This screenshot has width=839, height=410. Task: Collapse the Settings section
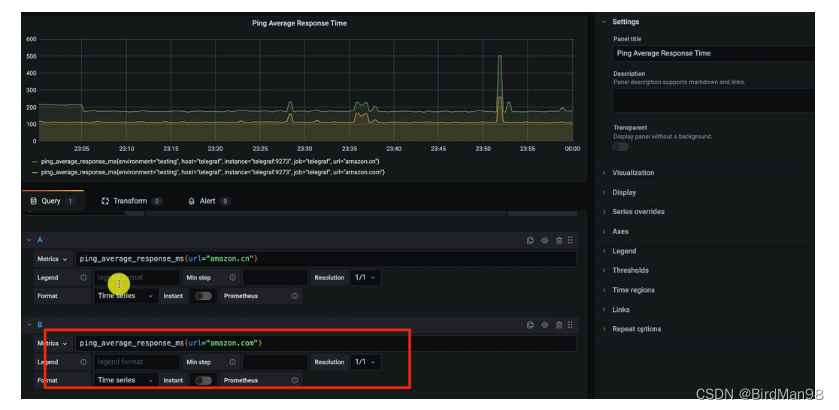coord(626,22)
